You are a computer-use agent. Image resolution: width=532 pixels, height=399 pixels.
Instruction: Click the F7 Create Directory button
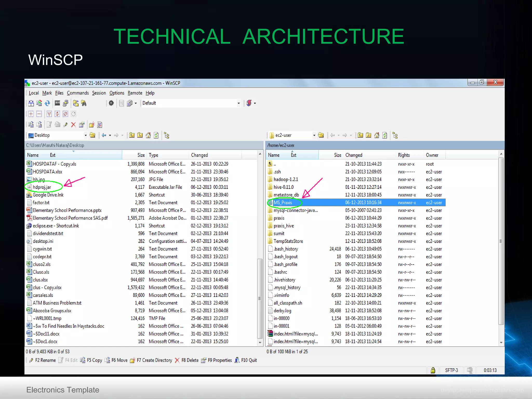151,360
